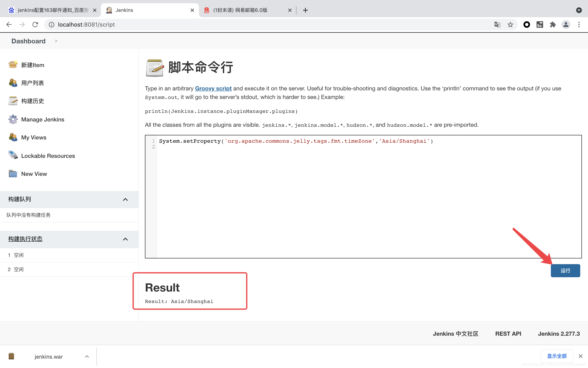Click inside the Groovy script editor
Viewport: 588px width, 368px height.
pos(363,197)
